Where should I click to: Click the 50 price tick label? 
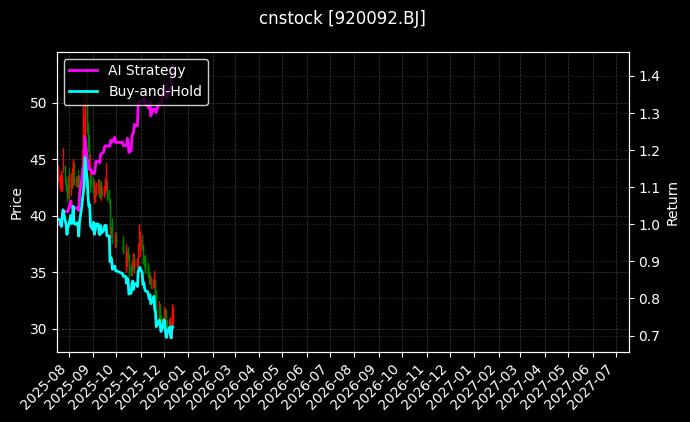pos(40,103)
